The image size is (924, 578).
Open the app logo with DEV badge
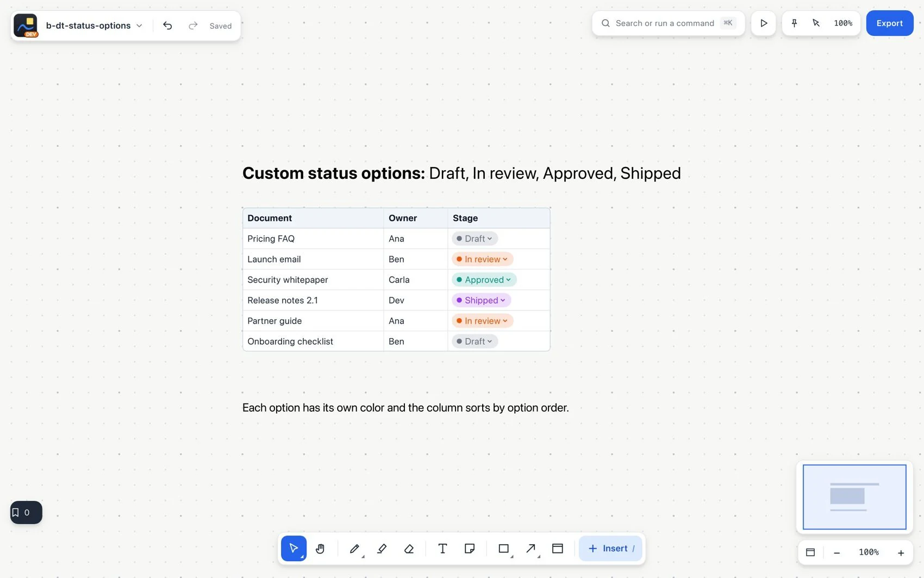click(26, 26)
